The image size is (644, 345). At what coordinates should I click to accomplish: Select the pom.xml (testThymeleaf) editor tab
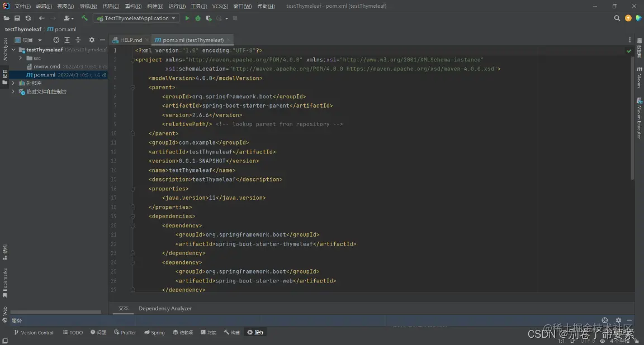pos(193,40)
